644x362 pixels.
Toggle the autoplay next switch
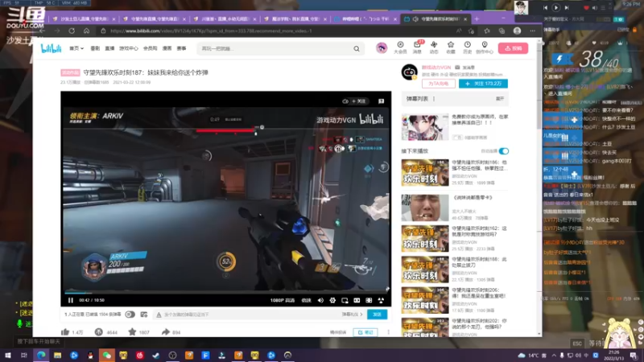tap(504, 151)
